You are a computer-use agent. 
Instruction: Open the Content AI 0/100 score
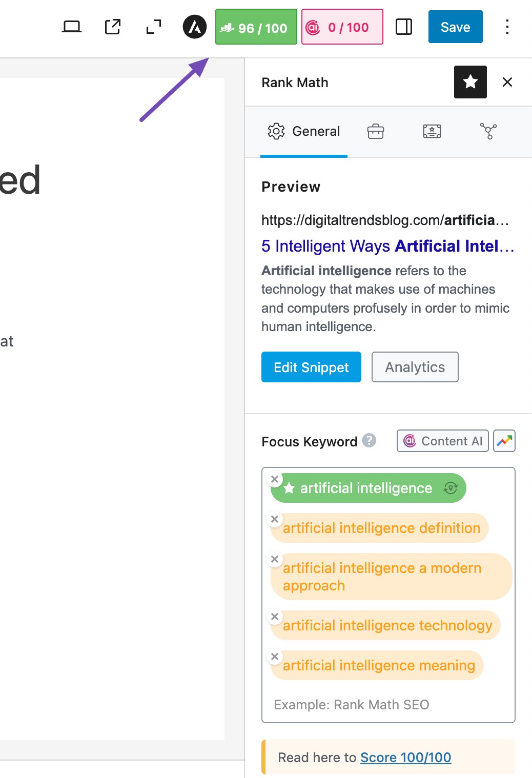[342, 27]
